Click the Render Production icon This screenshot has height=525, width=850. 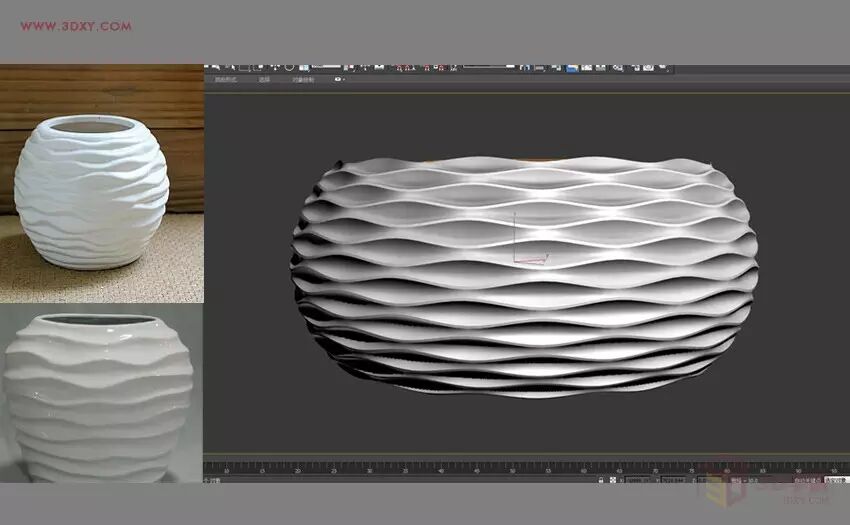coord(663,67)
